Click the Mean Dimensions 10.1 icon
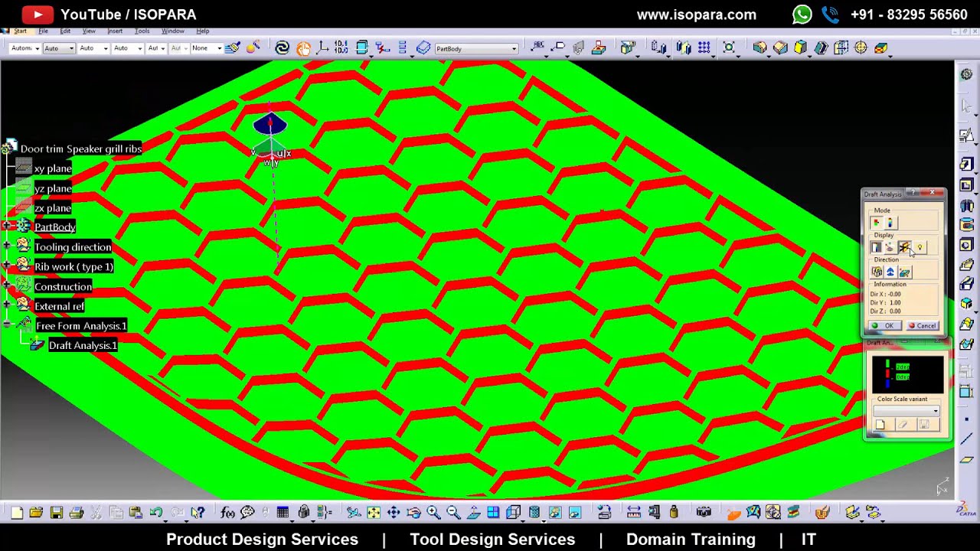This screenshot has width=980, height=551. (341, 48)
